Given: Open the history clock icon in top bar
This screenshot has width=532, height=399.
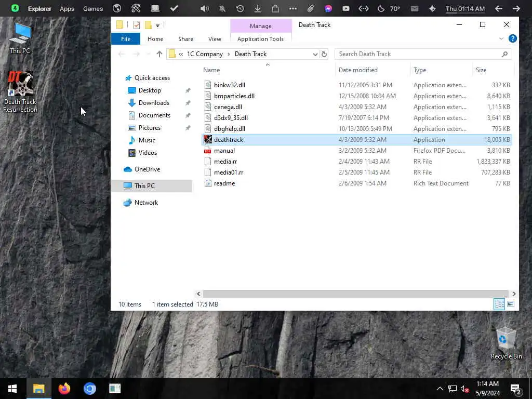Looking at the screenshot, I should tap(240, 8).
